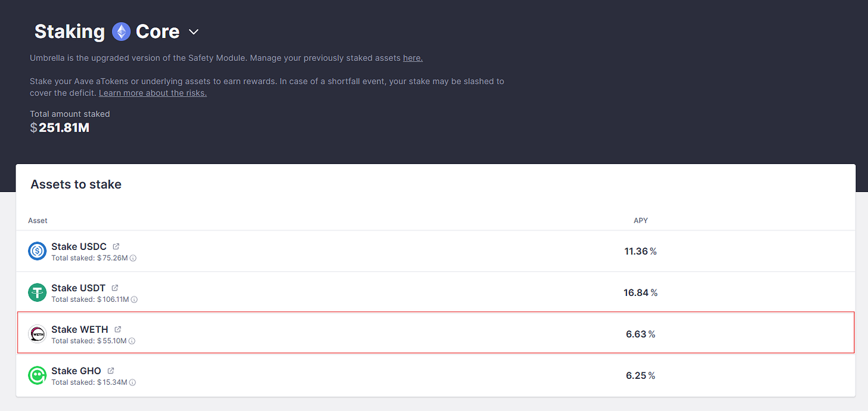Click 'Total staked: $106.11M' text
The width and height of the screenshot is (868, 411).
90,299
